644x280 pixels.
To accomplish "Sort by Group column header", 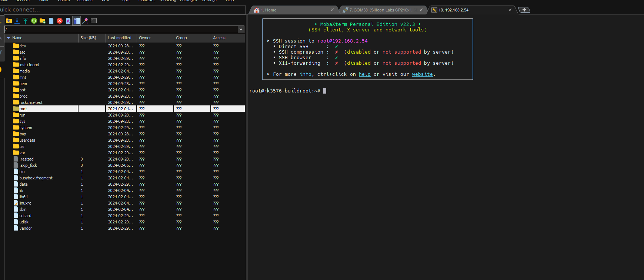I will (x=192, y=38).
